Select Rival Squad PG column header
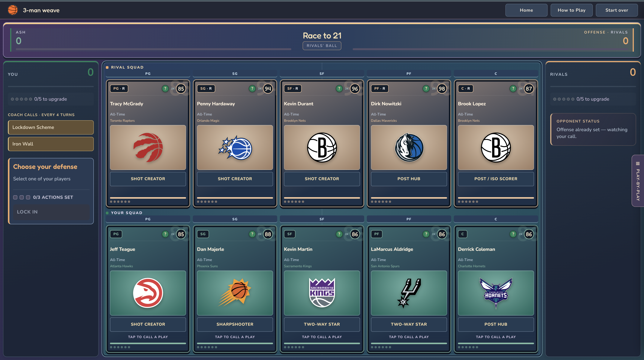 click(148, 74)
